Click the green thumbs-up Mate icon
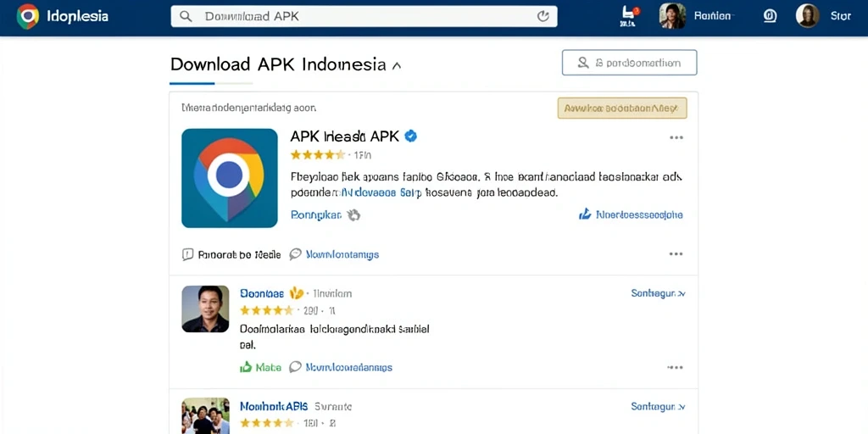The height and width of the screenshot is (434, 868). [246, 367]
